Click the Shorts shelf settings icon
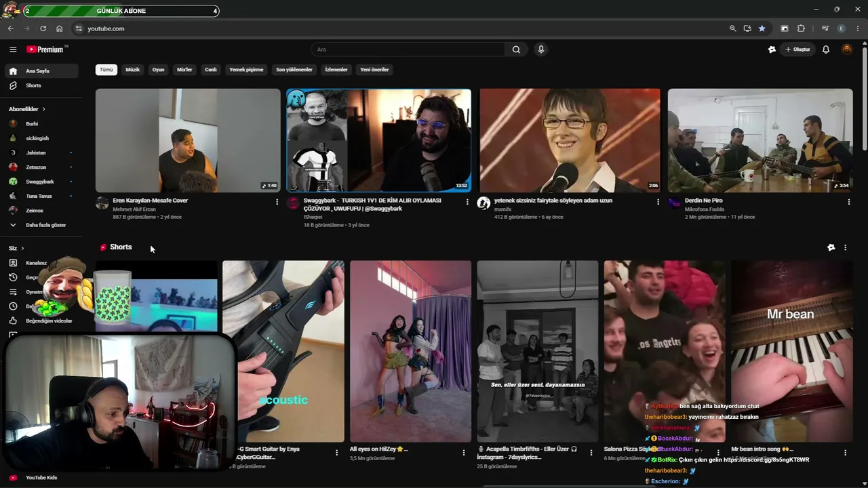This screenshot has height=488, width=868. (x=831, y=247)
